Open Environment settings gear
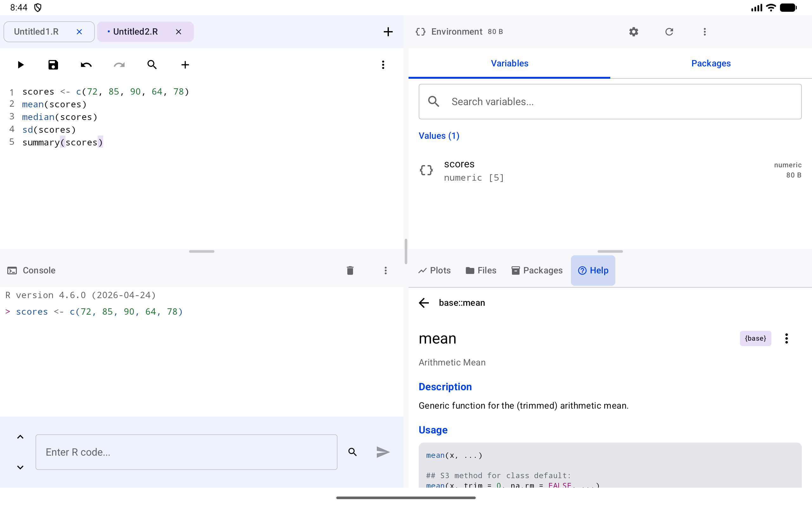Screen dimensions: 812x508 [633, 32]
